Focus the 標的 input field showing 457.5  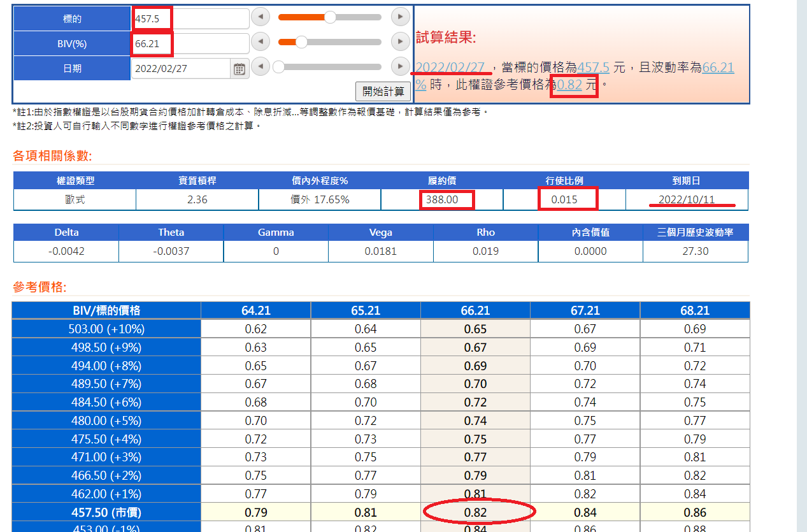tap(190, 18)
